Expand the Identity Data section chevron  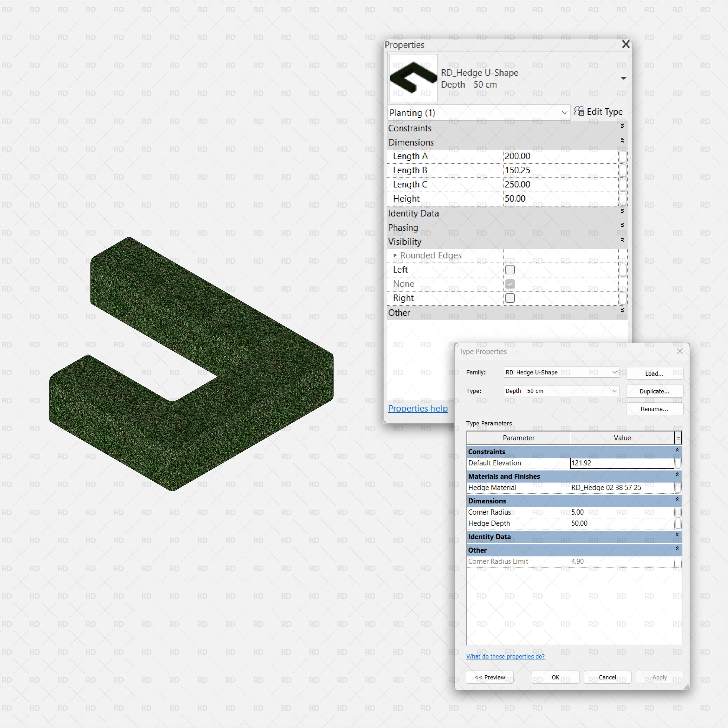(x=622, y=211)
